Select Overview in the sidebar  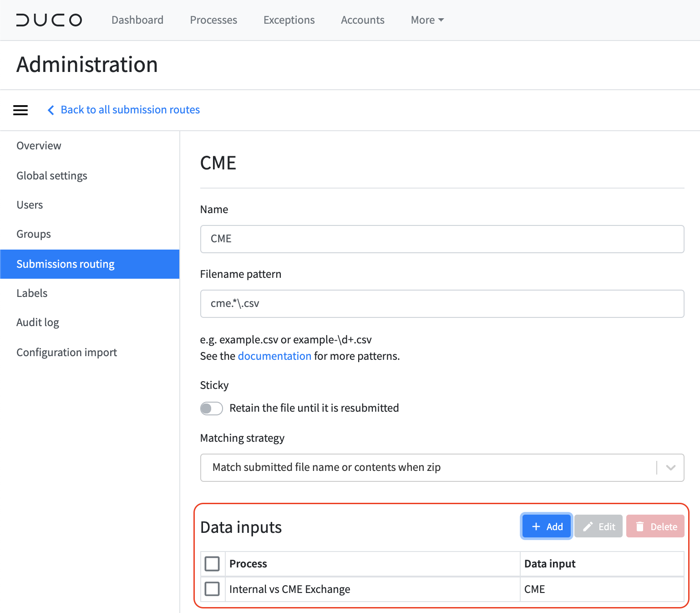pyautogui.click(x=90, y=146)
